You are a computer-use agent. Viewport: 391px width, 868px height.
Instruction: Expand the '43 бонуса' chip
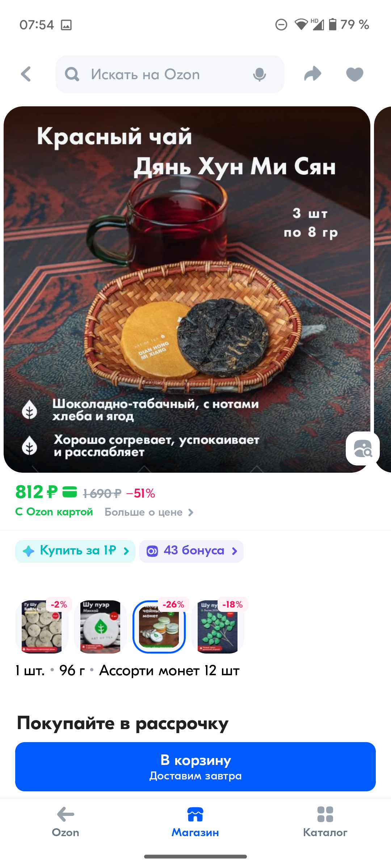tap(191, 551)
